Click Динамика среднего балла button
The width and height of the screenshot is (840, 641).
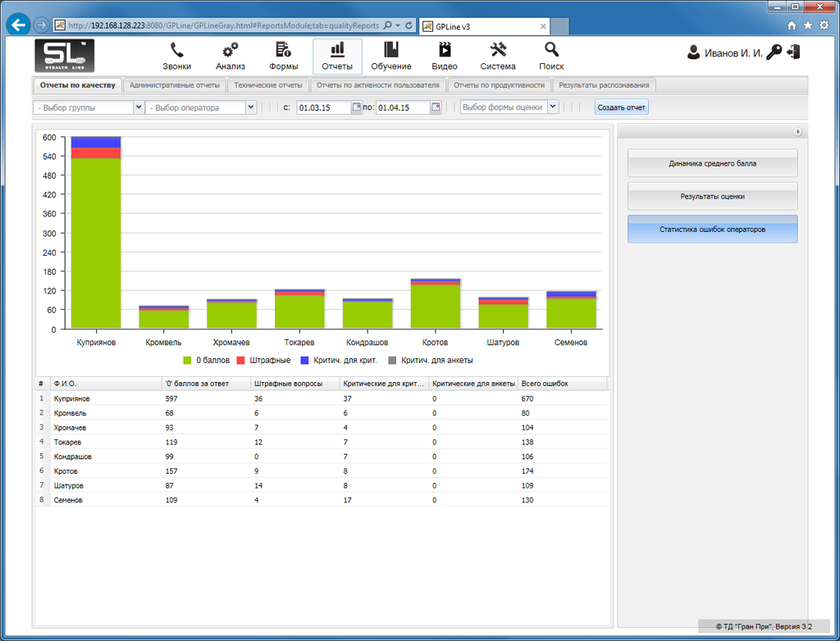(x=712, y=163)
